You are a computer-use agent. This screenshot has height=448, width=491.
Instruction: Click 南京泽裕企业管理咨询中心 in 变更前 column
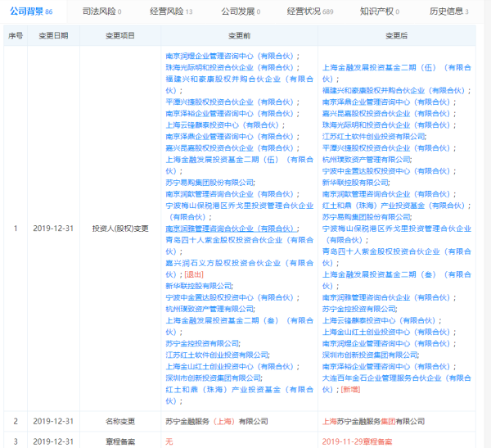(229, 114)
